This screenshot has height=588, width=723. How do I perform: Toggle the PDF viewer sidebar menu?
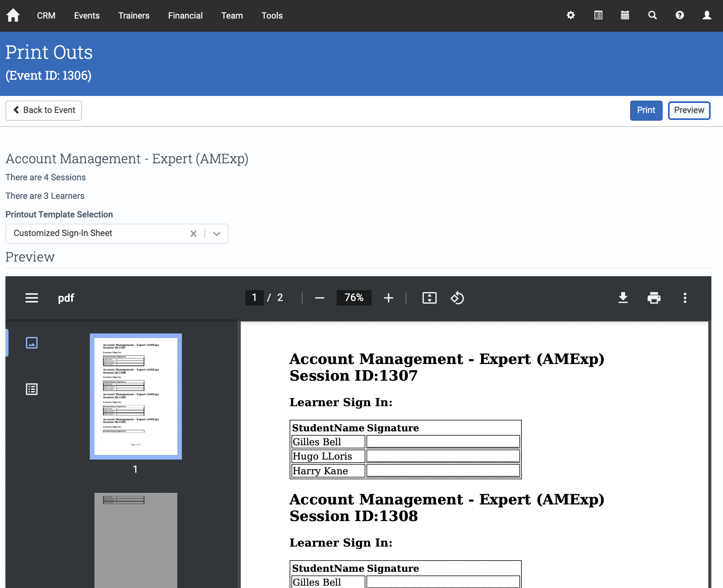[x=32, y=298]
